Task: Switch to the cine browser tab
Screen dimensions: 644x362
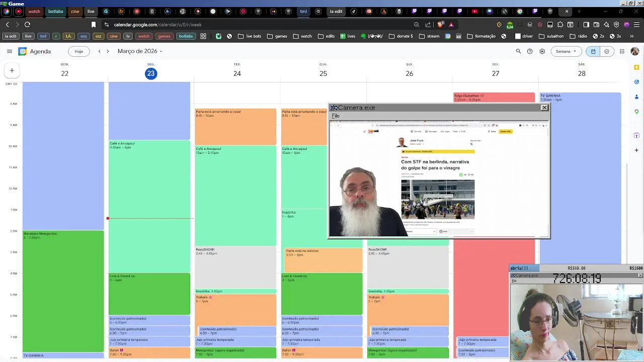Action: (x=75, y=11)
